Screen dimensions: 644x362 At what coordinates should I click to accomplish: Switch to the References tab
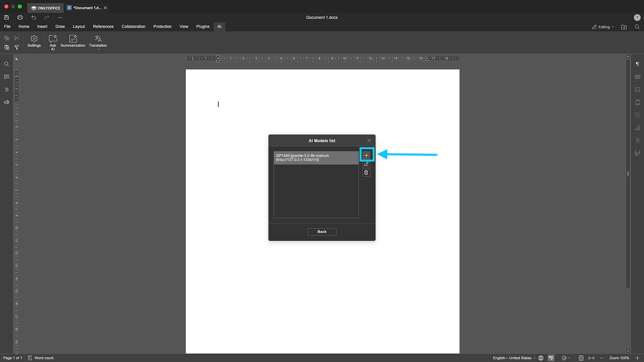pos(103,27)
